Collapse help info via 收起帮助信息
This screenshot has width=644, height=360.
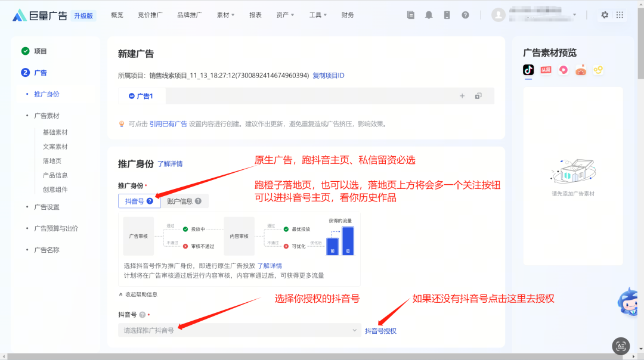pyautogui.click(x=141, y=294)
